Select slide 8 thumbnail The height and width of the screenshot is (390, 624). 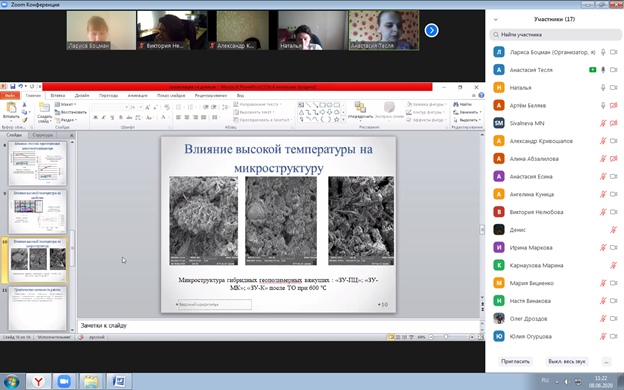coord(37,163)
